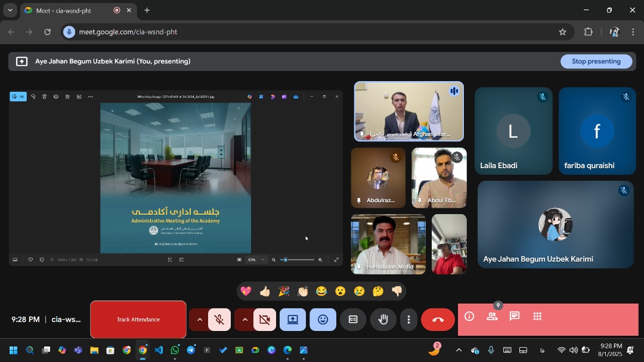Click the screen share present button
Image resolution: width=644 pixels, height=362 pixels.
coord(293,320)
